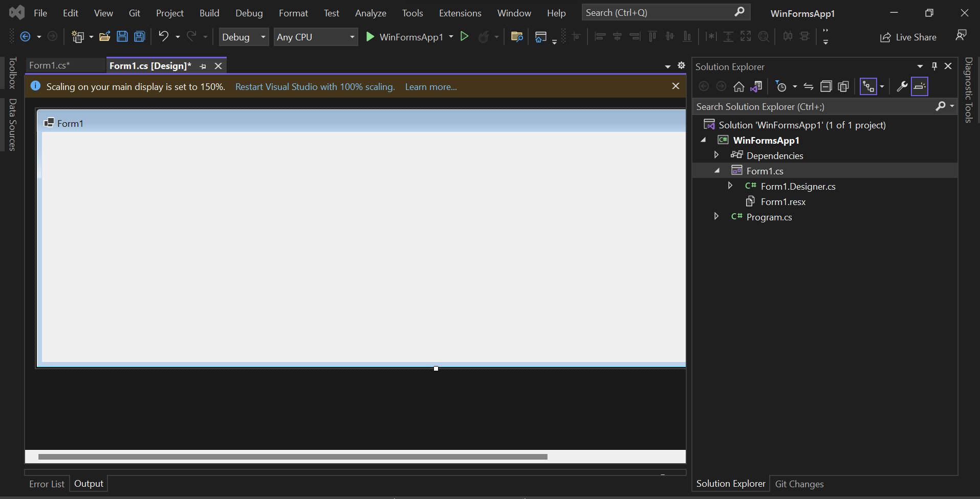This screenshot has height=499, width=980.
Task: Switch to the Git Changes tab
Action: pos(799,484)
